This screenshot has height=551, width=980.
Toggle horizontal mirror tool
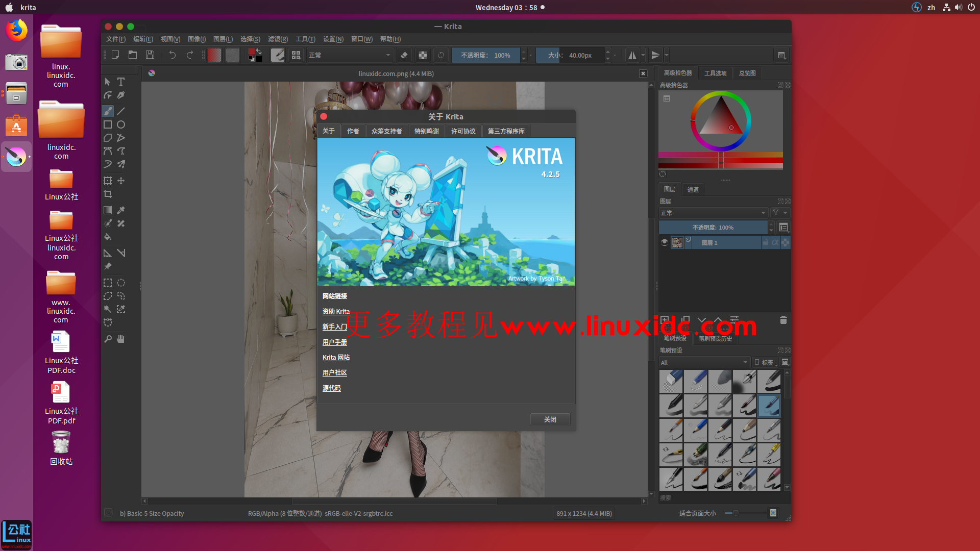pos(632,55)
